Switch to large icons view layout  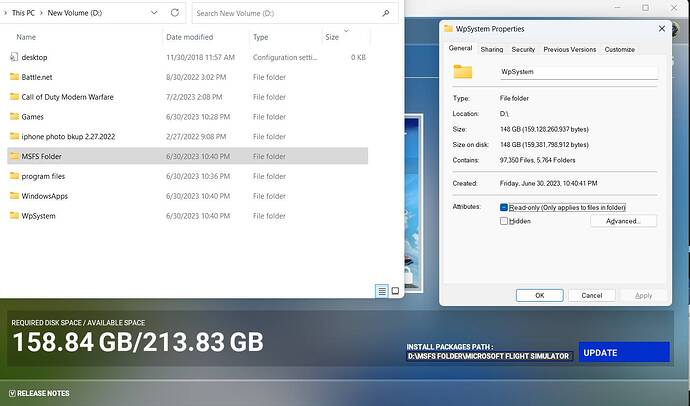[x=395, y=291]
